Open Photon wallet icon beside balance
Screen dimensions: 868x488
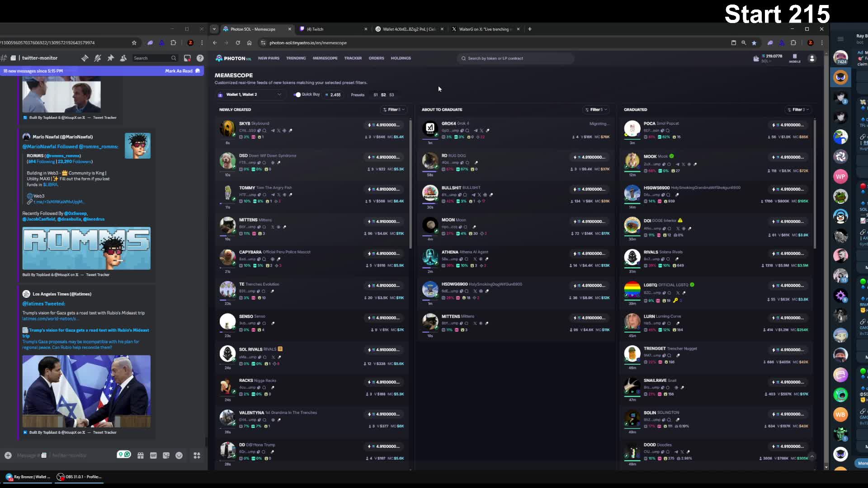(756, 58)
